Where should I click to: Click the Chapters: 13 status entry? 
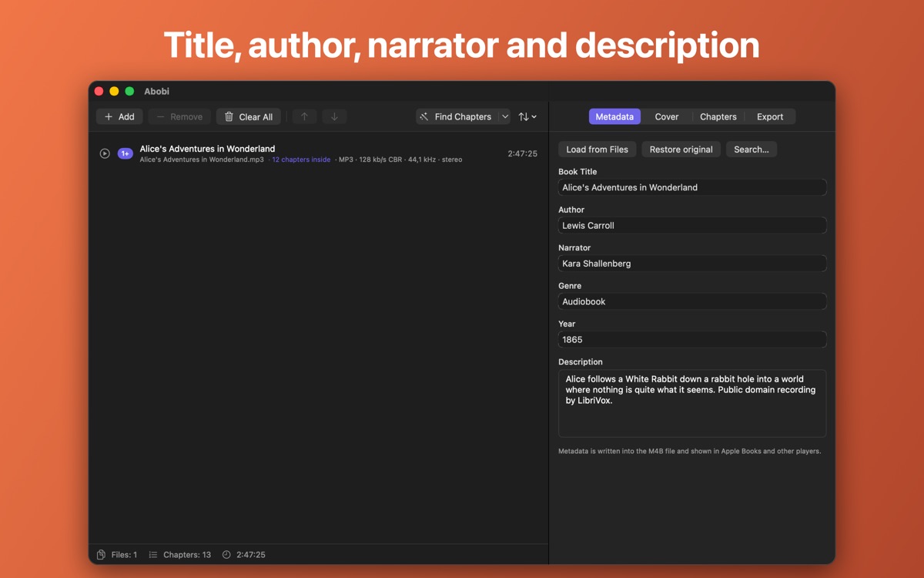tap(187, 555)
